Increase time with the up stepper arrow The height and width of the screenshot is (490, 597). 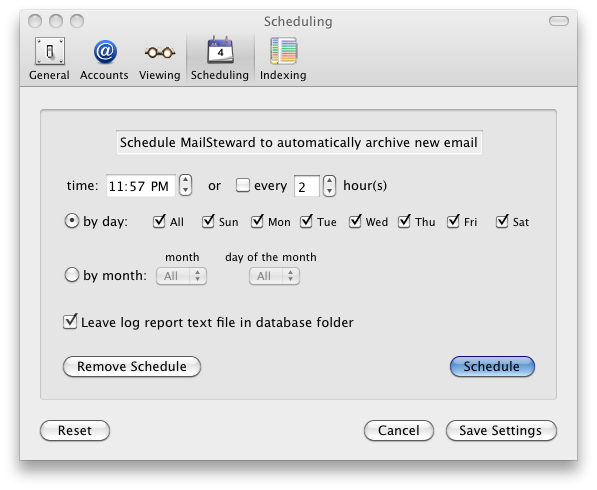click(x=185, y=180)
